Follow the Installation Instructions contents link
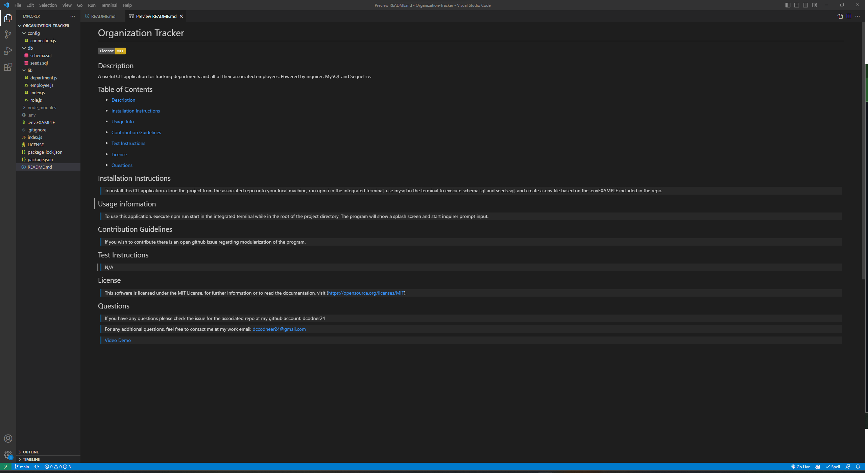868x473 pixels. [x=136, y=111]
